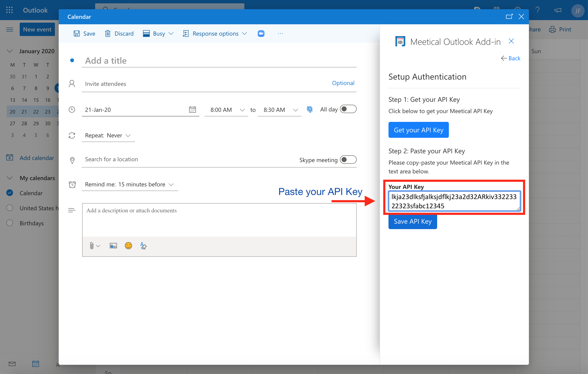Click the Add calendar icon
Screen dimensions: 588x374
tap(9, 158)
